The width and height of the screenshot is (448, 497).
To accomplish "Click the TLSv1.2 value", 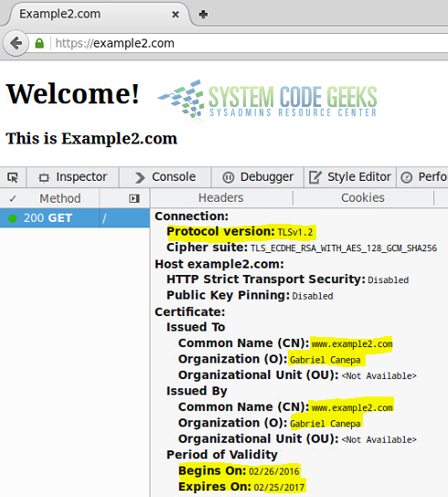I will 295,232.
